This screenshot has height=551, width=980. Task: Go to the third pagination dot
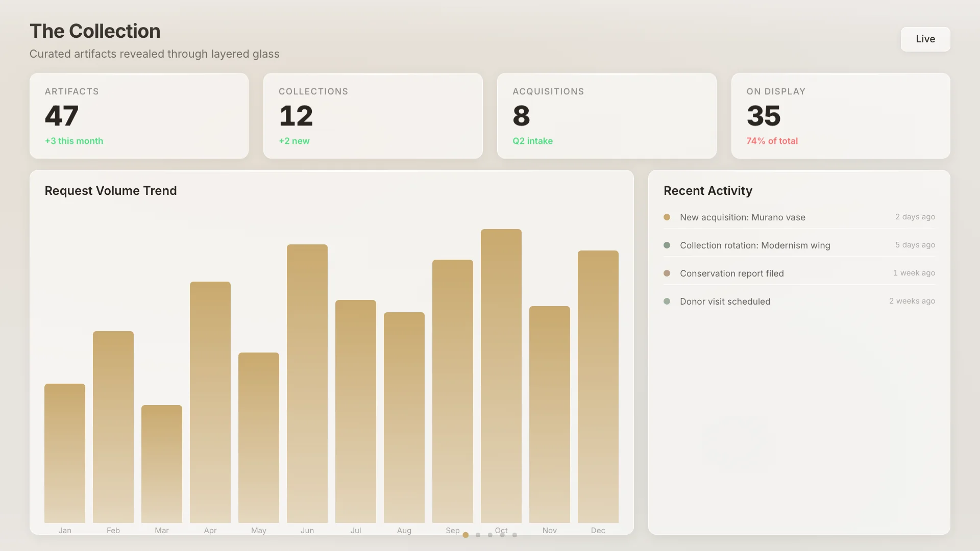coord(490,535)
